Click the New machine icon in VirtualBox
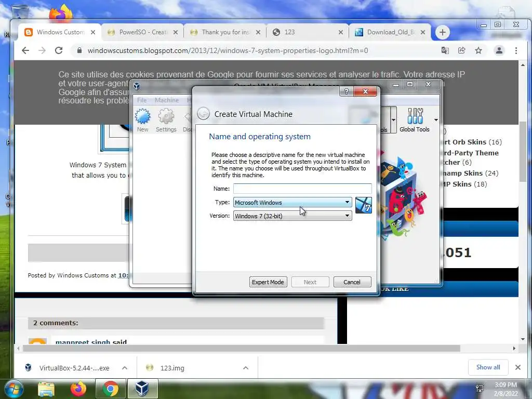Image resolution: width=532 pixels, height=399 pixels. coord(142,120)
